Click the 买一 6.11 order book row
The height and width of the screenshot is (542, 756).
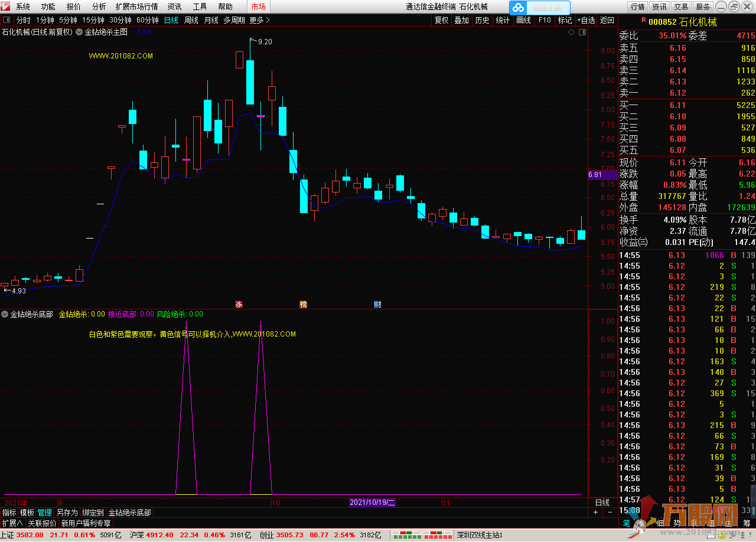point(687,105)
